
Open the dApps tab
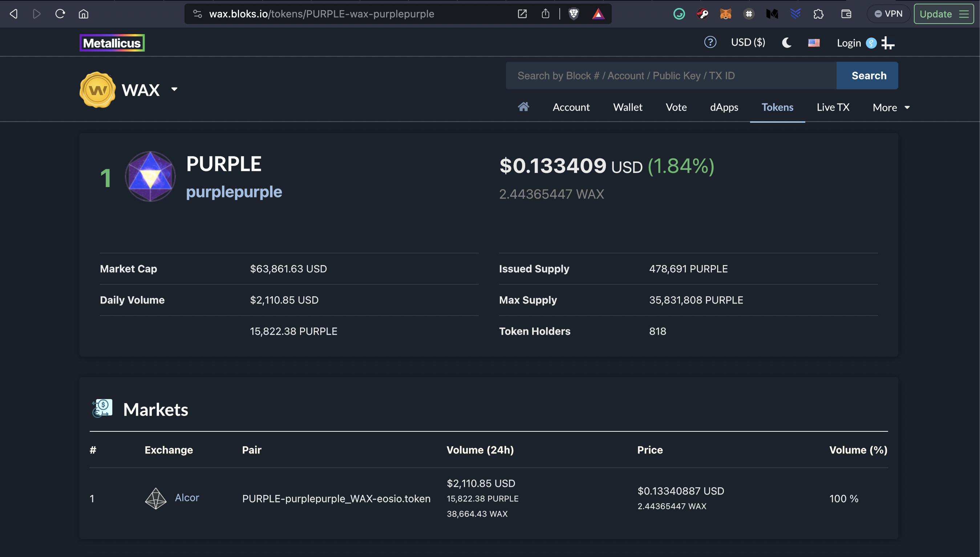pos(724,107)
